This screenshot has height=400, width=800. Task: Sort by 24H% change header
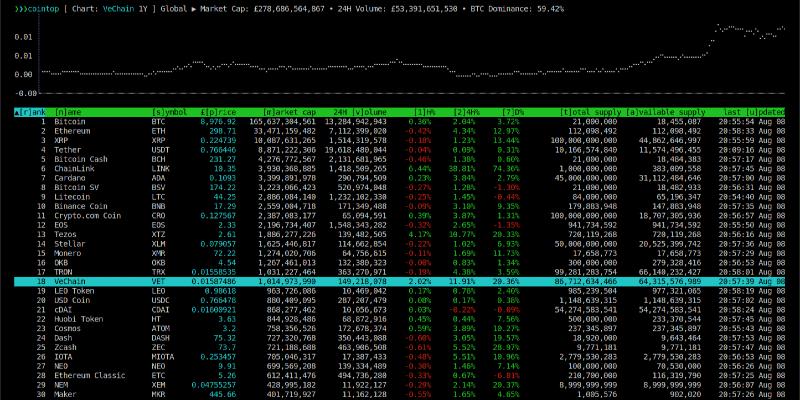click(x=466, y=111)
